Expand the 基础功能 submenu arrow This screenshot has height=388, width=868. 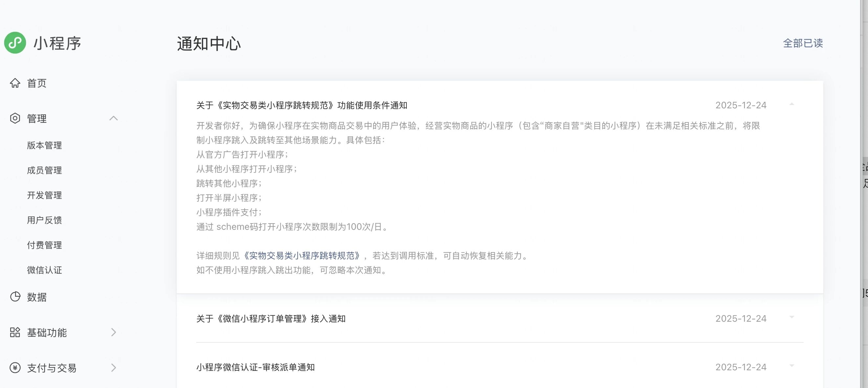pyautogui.click(x=114, y=333)
